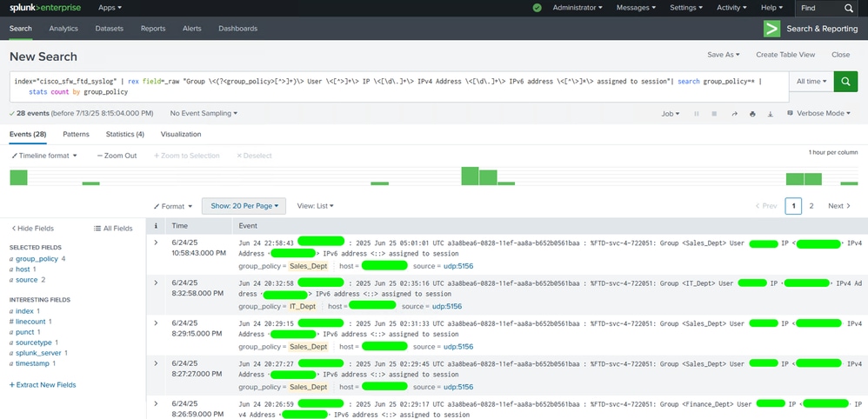Click the Search & Reporting app icon
The image size is (868, 419).
point(771,29)
